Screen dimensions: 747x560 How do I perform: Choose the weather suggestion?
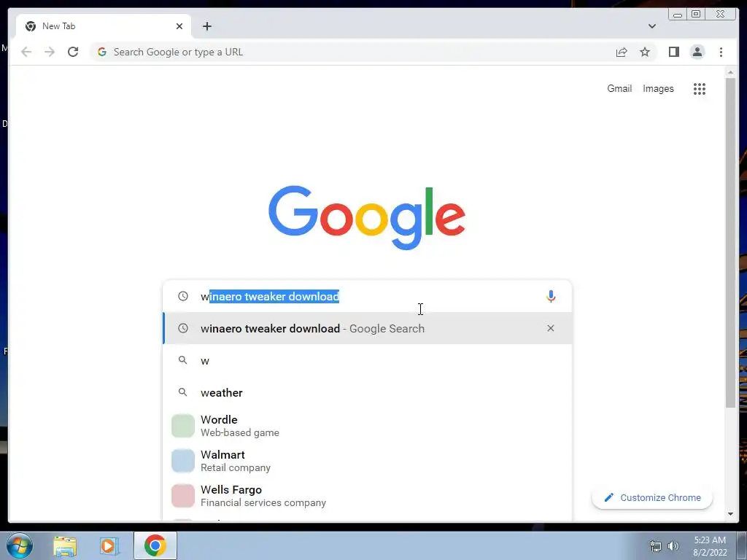368,392
